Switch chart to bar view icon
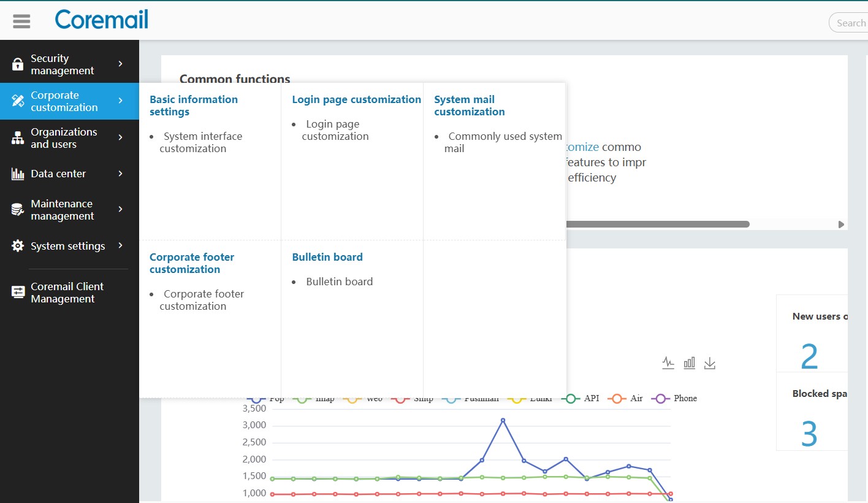The width and height of the screenshot is (868, 503). coord(689,363)
